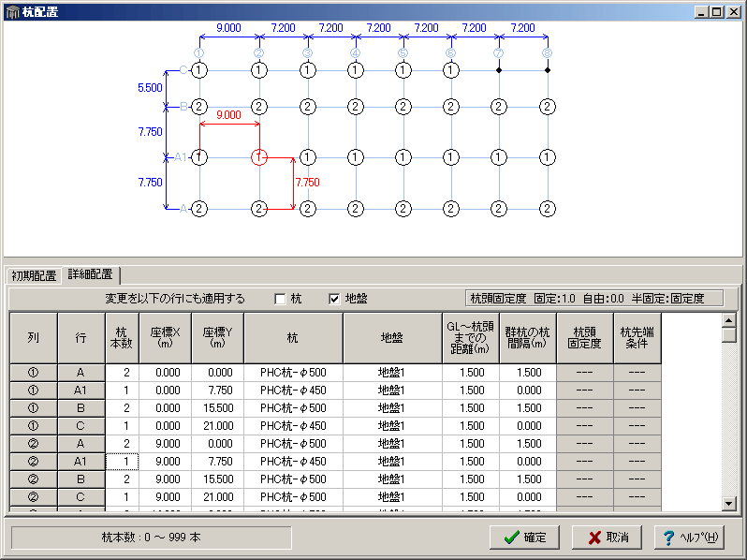Click 座標X 9.000 in ② B row
This screenshot has width=747, height=560.
coord(166,479)
